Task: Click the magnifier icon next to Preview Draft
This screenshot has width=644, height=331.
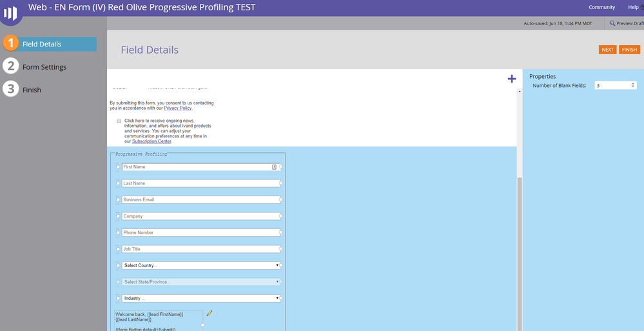Action: [612, 23]
